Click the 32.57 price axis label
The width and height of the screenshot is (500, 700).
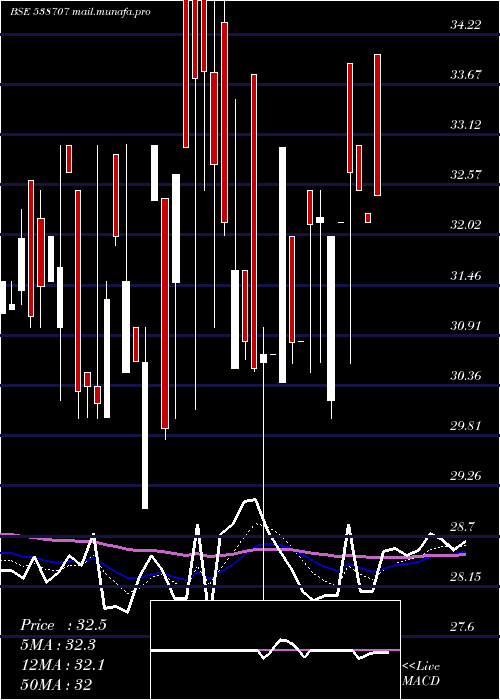[466, 175]
